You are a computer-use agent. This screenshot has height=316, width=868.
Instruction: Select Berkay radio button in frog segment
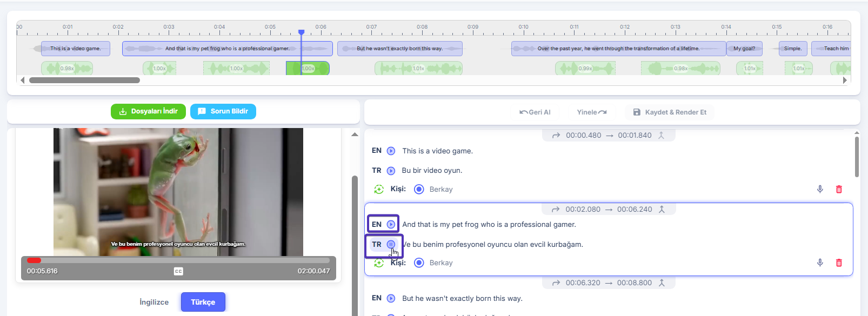tap(419, 263)
